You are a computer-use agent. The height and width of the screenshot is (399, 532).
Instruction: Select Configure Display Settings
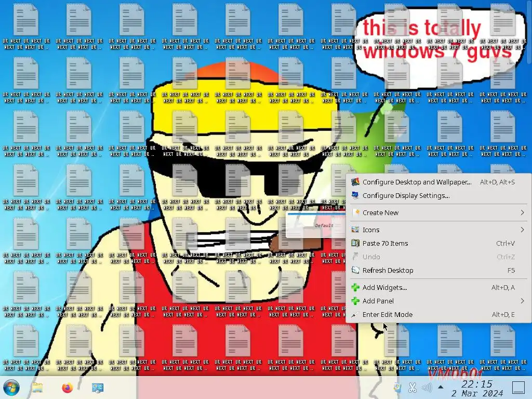tap(438, 196)
